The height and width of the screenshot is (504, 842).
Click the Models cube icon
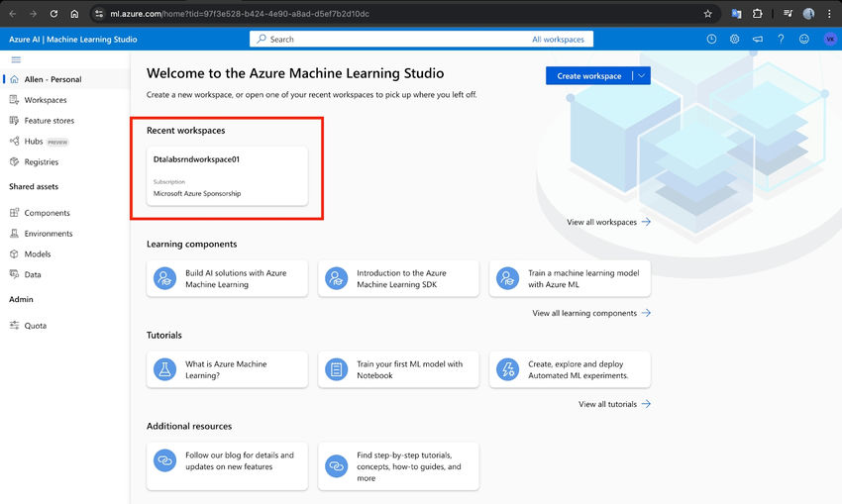(15, 253)
